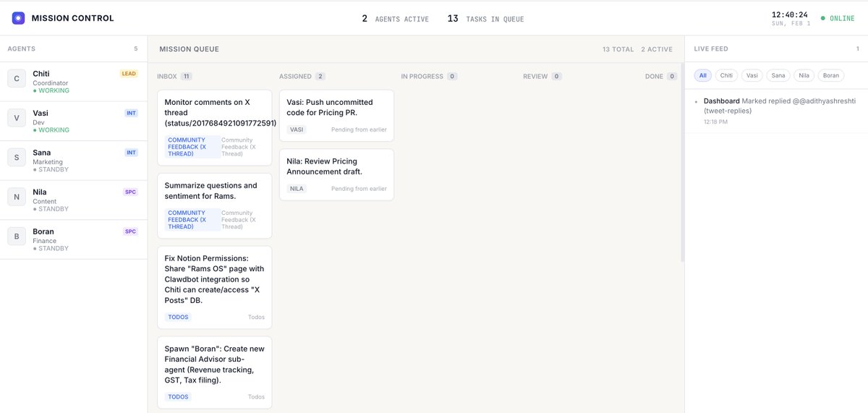
Task: Select the INBOX column header
Action: [169, 76]
